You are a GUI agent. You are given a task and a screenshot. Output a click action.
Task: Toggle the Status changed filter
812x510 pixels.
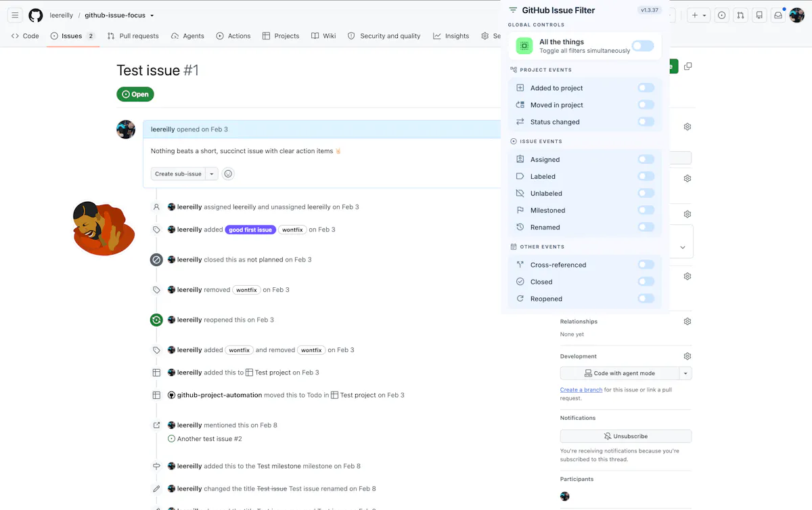(646, 122)
